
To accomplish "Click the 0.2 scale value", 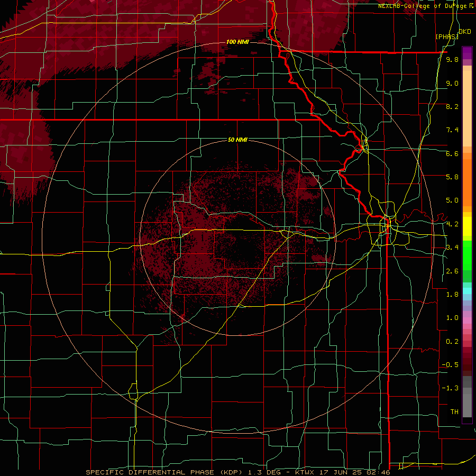I will pos(452,342).
